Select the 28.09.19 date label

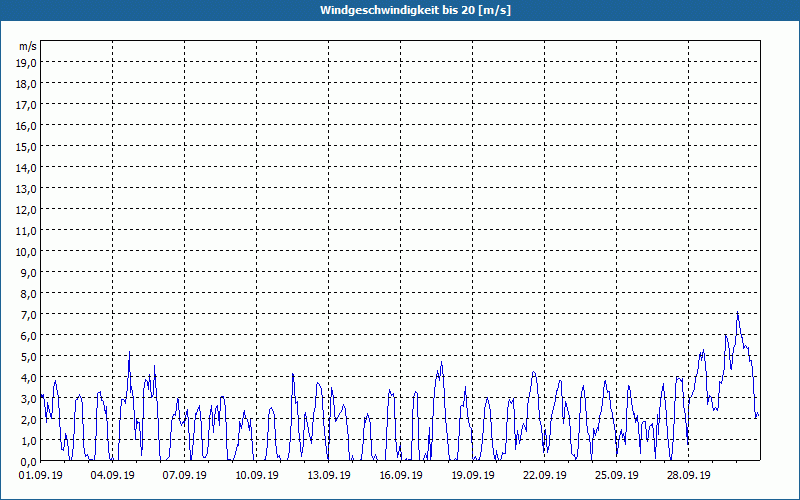[689, 476]
